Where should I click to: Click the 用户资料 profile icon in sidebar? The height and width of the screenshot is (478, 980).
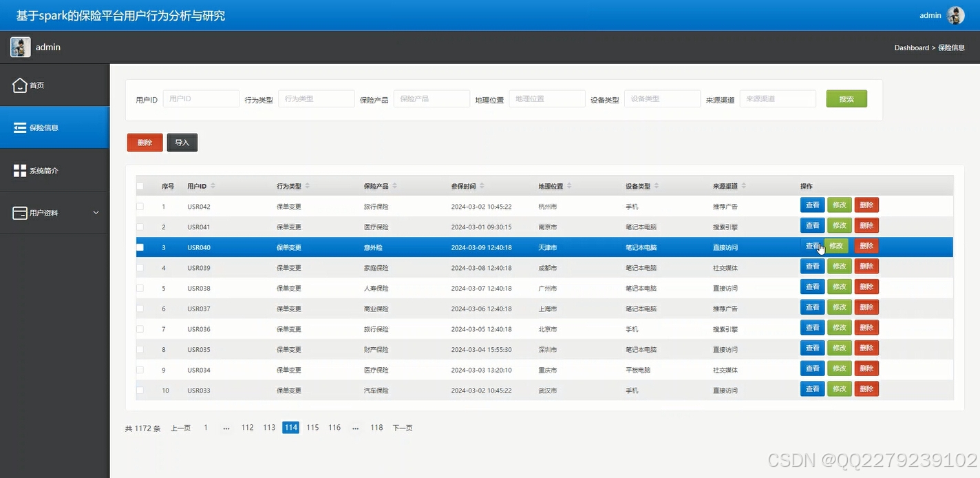tap(20, 211)
